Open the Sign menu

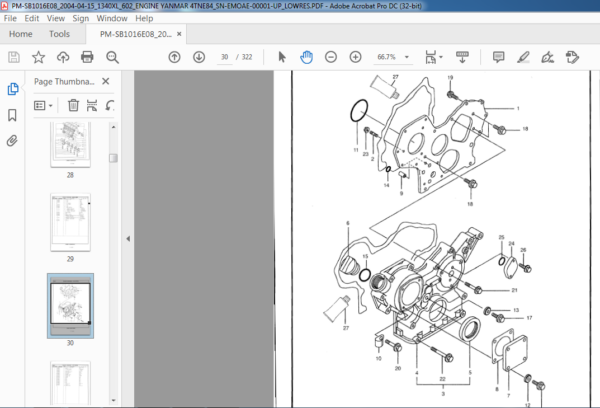point(81,18)
